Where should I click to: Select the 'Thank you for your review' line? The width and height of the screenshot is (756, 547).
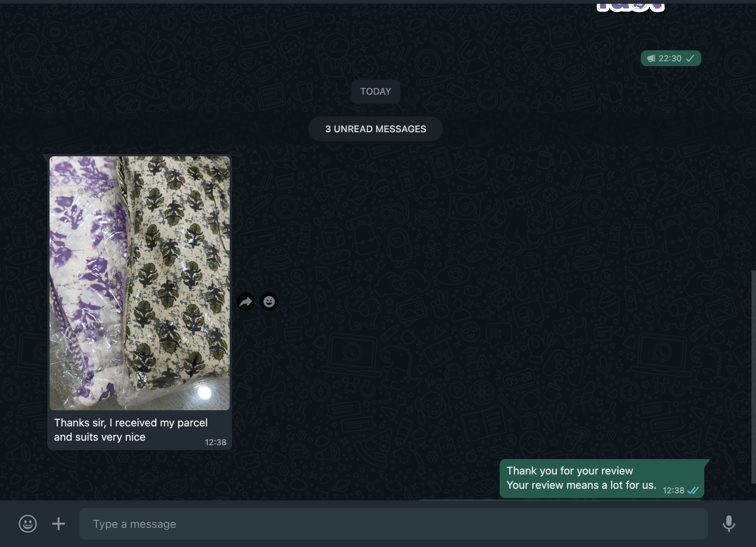click(x=569, y=471)
